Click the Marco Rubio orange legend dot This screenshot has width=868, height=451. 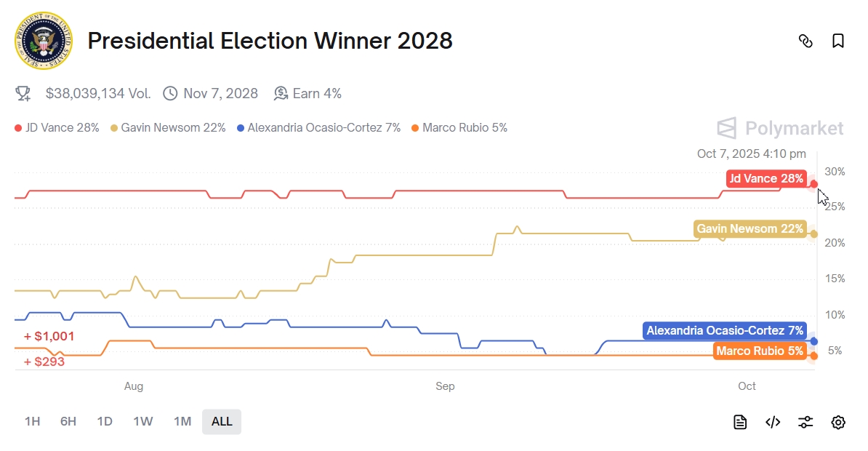[415, 128]
